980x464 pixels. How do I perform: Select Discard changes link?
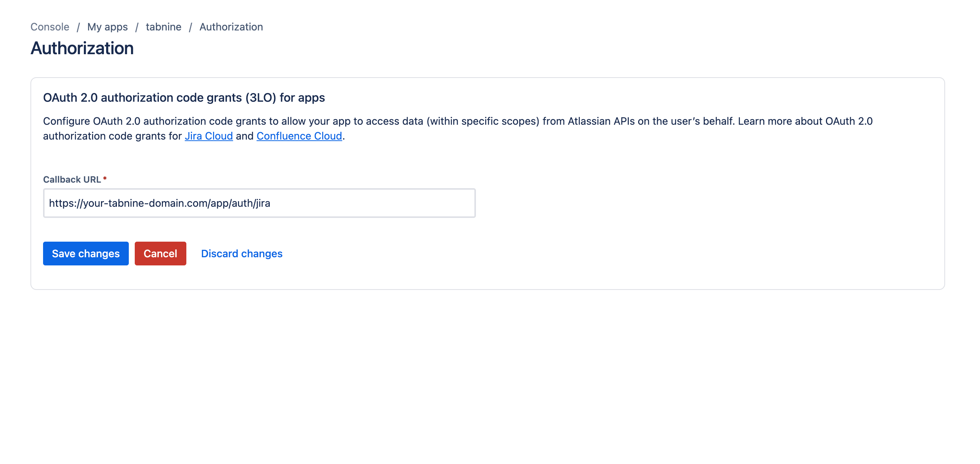click(x=242, y=254)
